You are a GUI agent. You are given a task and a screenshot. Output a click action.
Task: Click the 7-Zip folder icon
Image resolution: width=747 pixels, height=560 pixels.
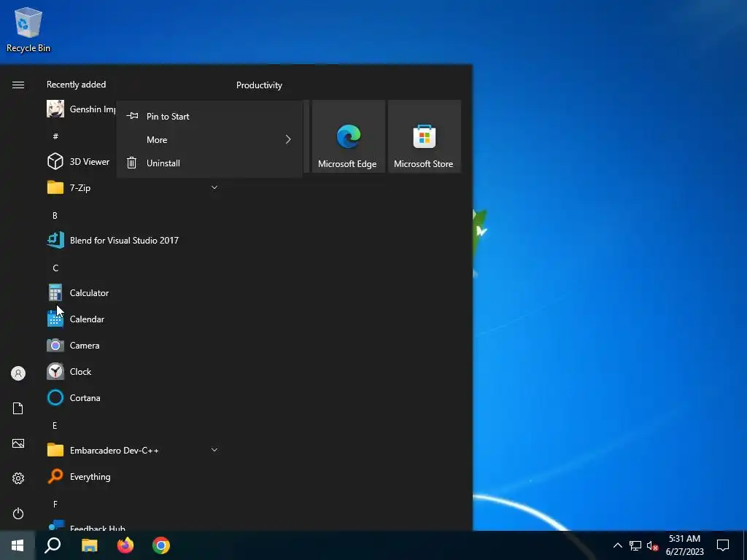point(55,187)
